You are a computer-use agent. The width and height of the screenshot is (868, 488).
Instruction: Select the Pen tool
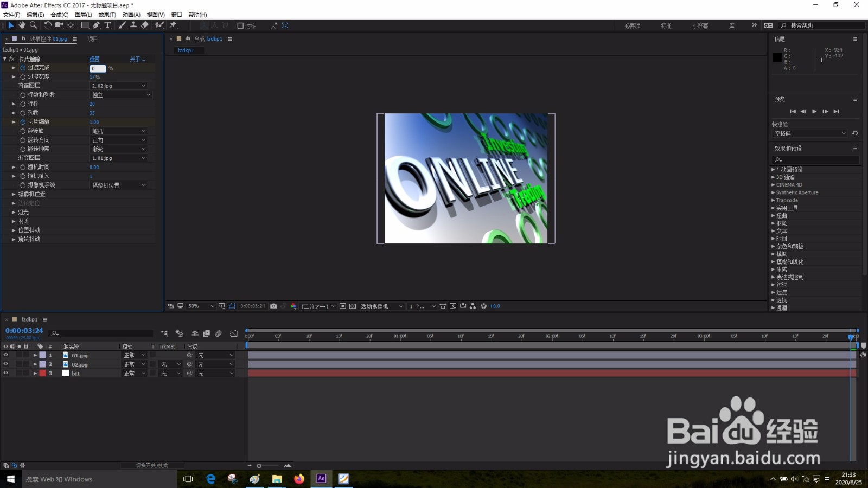(96, 25)
